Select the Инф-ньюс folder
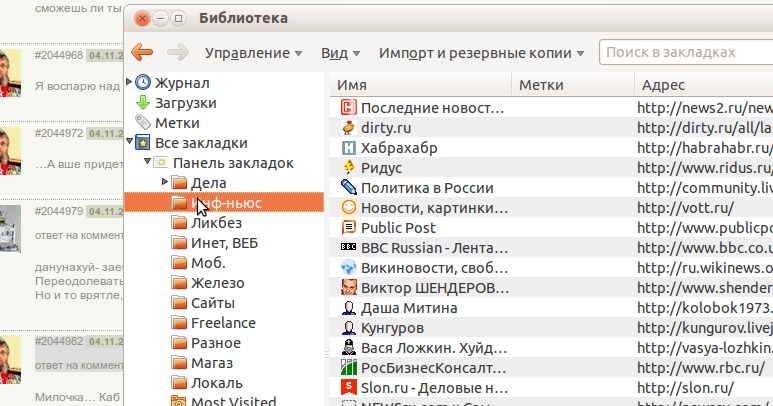 pyautogui.click(x=224, y=203)
